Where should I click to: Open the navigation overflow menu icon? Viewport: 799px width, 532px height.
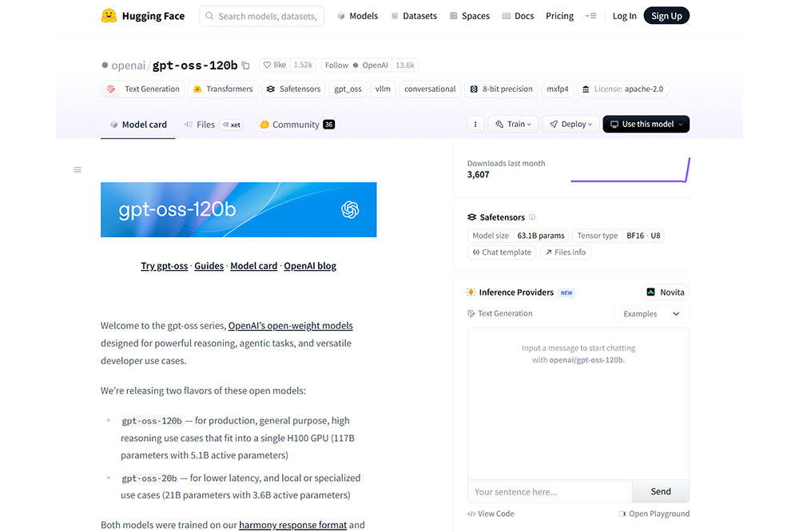(590, 16)
